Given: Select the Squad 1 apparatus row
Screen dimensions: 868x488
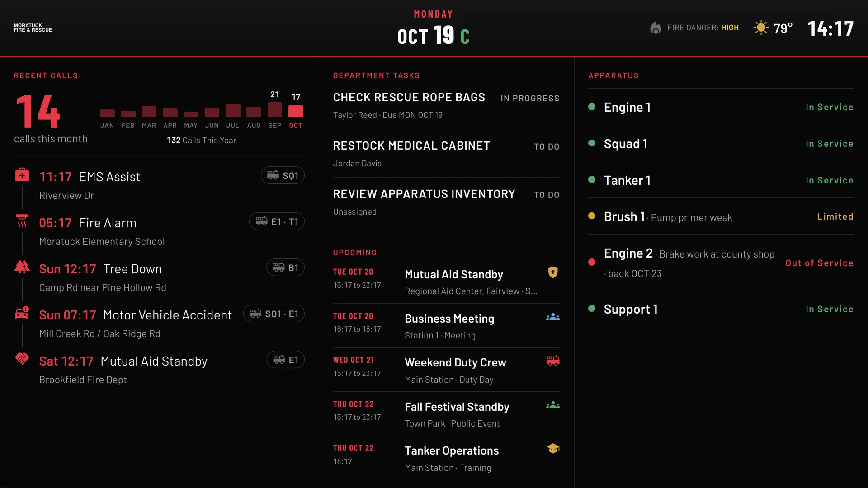Looking at the screenshot, I should click(x=721, y=144).
